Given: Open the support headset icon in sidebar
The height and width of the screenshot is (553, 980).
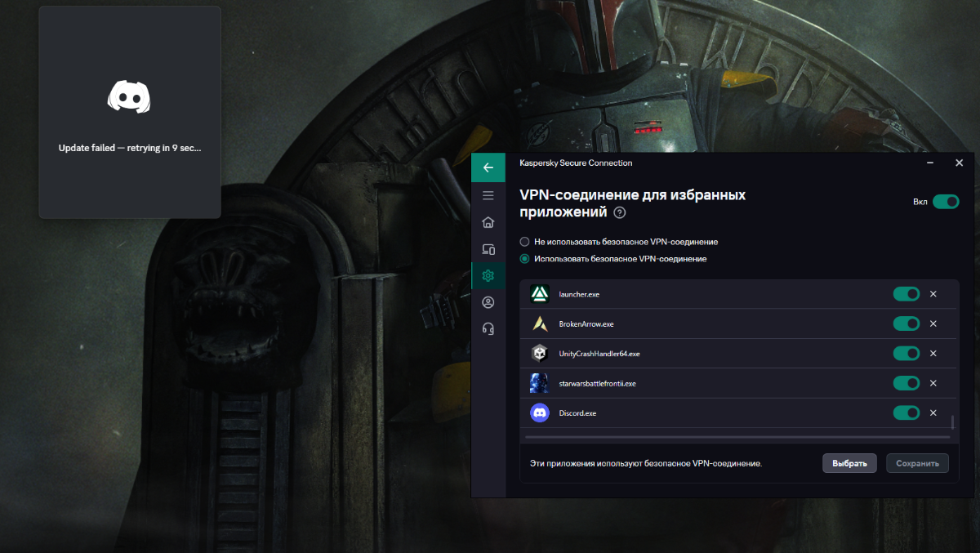Looking at the screenshot, I should coord(488,328).
